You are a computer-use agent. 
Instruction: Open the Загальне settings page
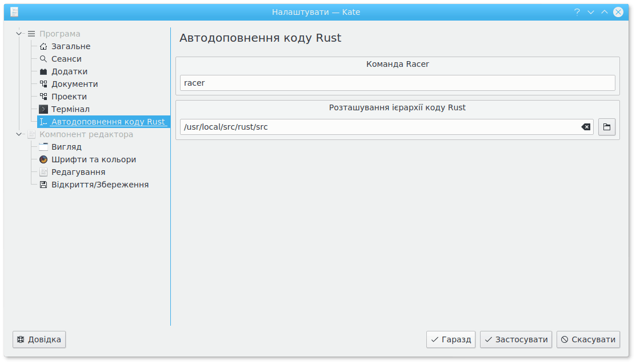pyautogui.click(x=70, y=46)
